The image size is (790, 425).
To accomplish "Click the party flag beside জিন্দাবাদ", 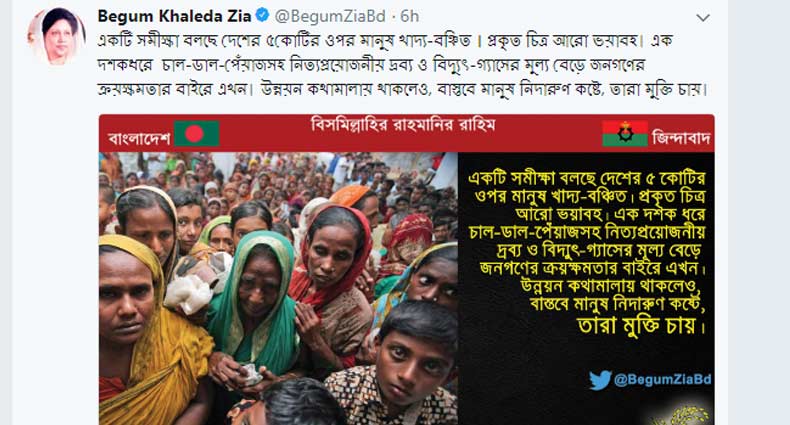I will (x=625, y=133).
